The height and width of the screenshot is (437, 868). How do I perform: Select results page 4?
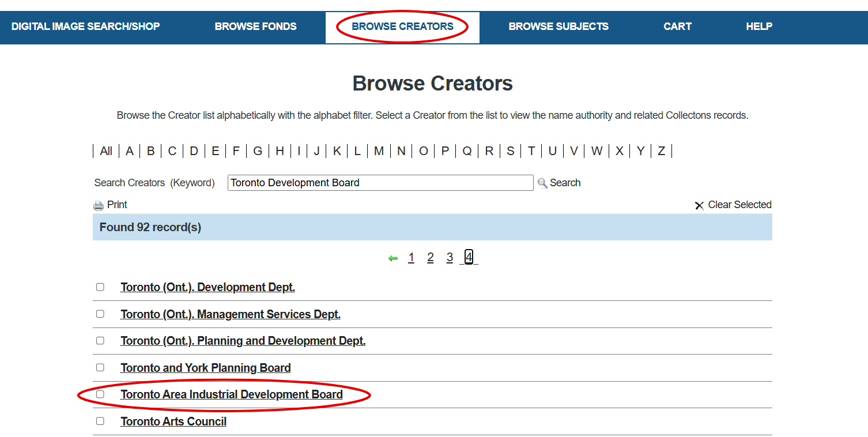tap(469, 258)
